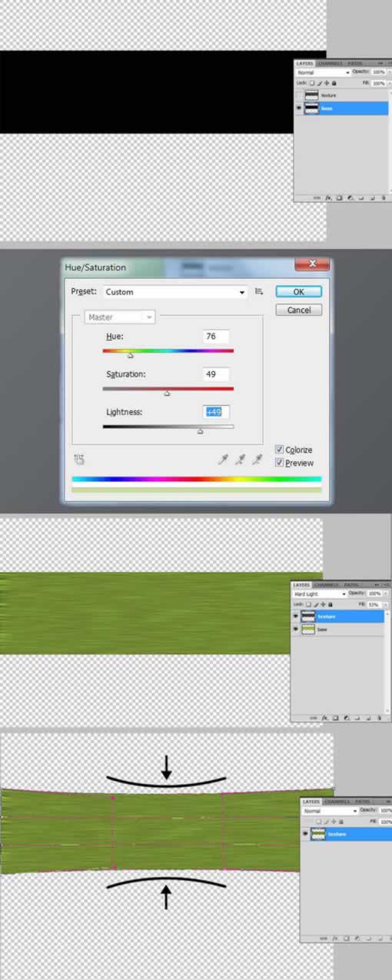Switch to Channels tab in top Layers panel
Image resolution: width=392 pixels, height=980 pixels.
tap(331, 63)
